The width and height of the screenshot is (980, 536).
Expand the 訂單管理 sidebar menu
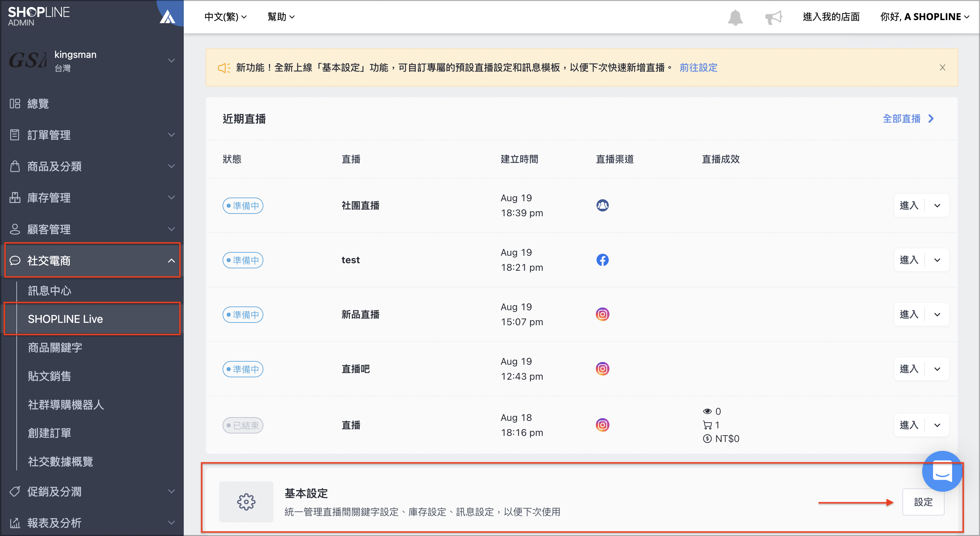pyautogui.click(x=92, y=135)
